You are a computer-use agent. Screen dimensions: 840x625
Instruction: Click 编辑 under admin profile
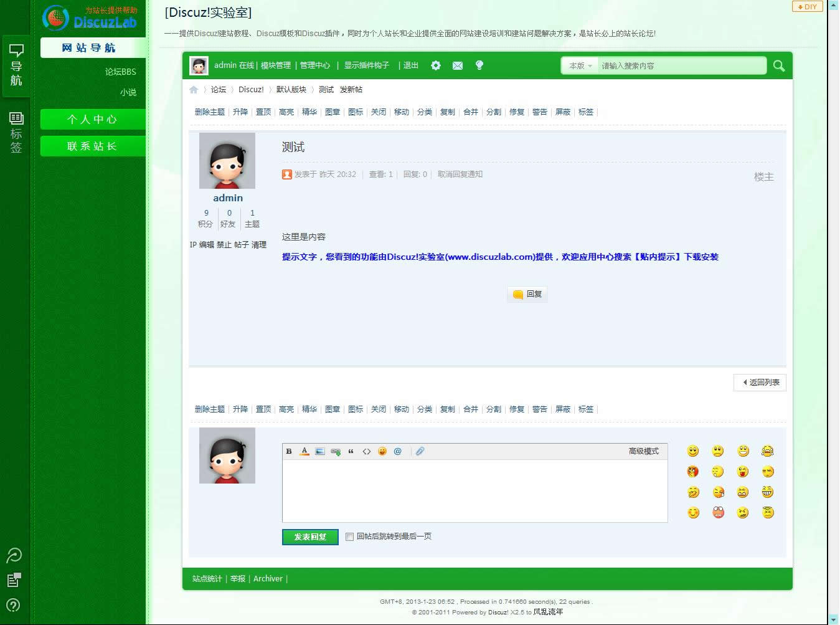pyautogui.click(x=207, y=245)
